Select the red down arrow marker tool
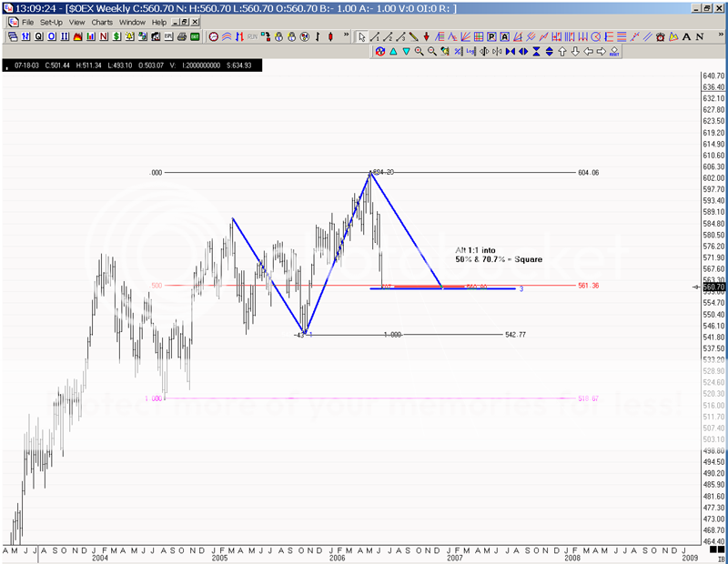The height and width of the screenshot is (564, 728). click(426, 37)
